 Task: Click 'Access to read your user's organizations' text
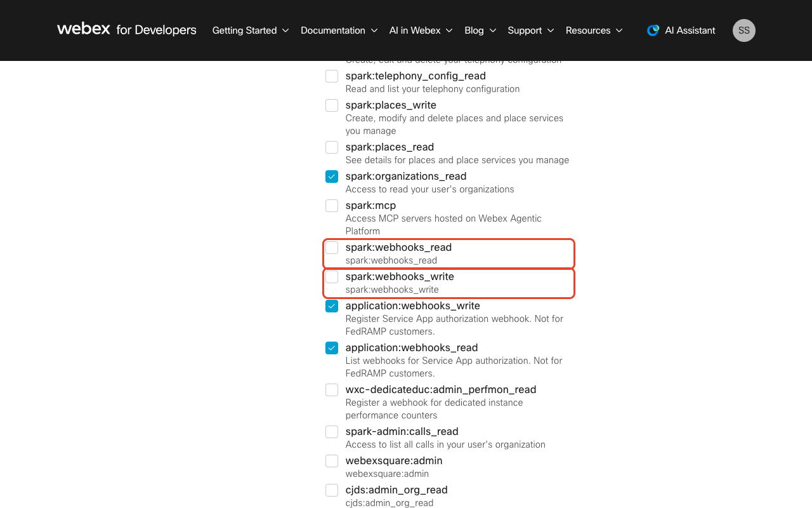tap(430, 189)
